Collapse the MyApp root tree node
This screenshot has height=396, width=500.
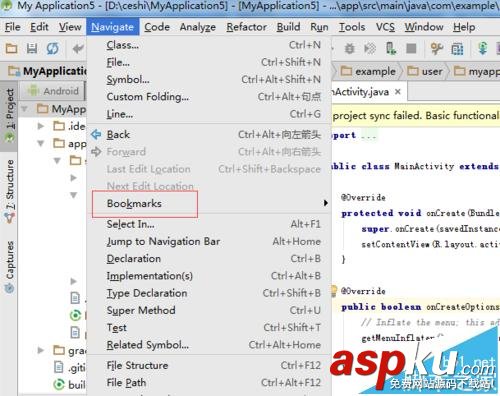tap(24, 109)
